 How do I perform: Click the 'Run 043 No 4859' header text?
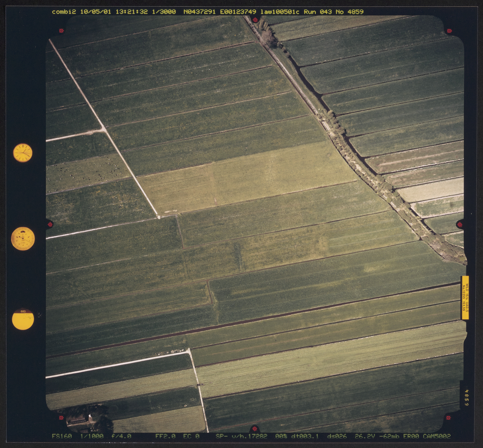click(x=334, y=12)
